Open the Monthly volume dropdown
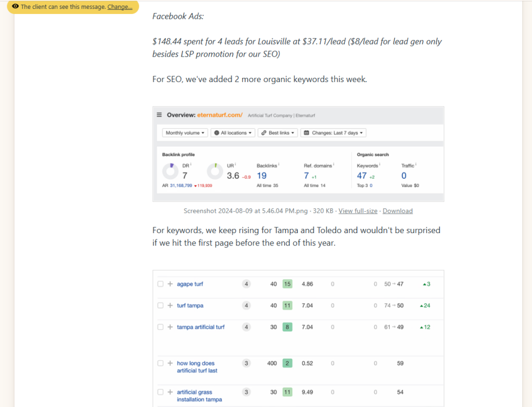The height and width of the screenshot is (407, 532). click(x=184, y=132)
